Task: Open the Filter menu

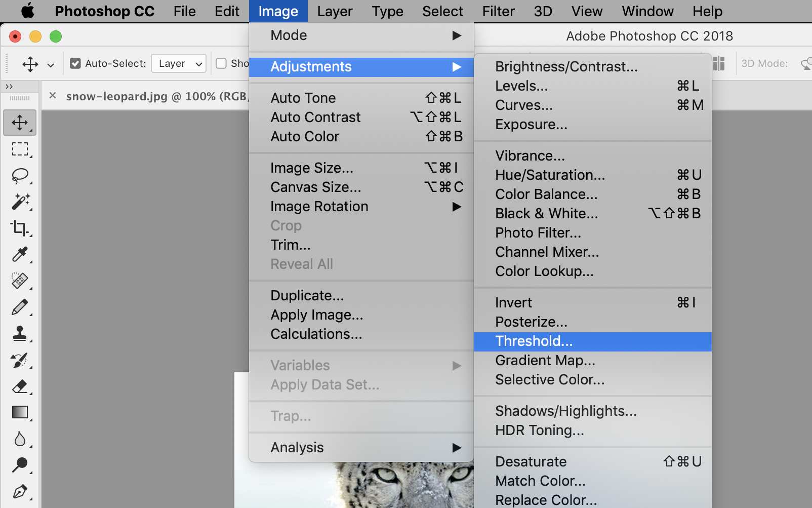Action: tap(498, 11)
